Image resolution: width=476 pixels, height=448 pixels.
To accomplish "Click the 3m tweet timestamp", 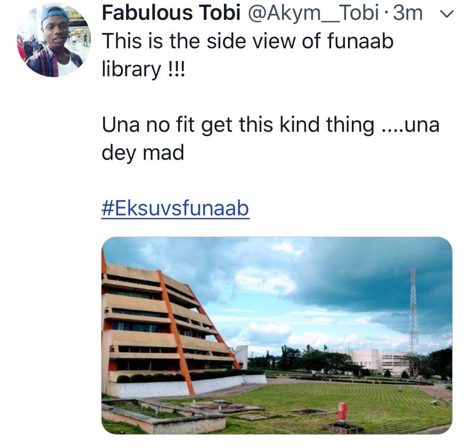I will click(x=407, y=14).
